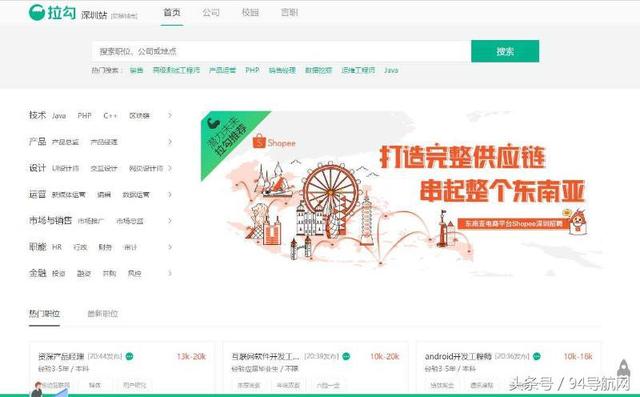
Task: Open the third top navigation tab 校园
Action: (x=250, y=13)
